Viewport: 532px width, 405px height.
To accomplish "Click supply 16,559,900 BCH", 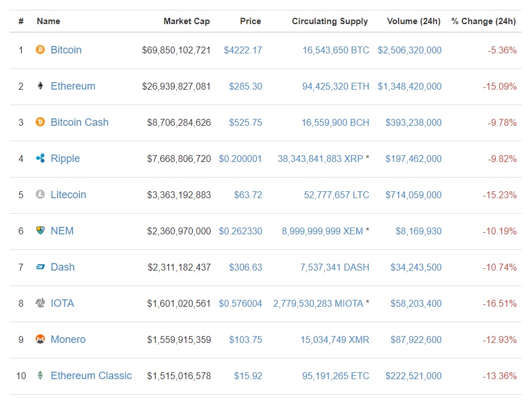I will (x=335, y=123).
